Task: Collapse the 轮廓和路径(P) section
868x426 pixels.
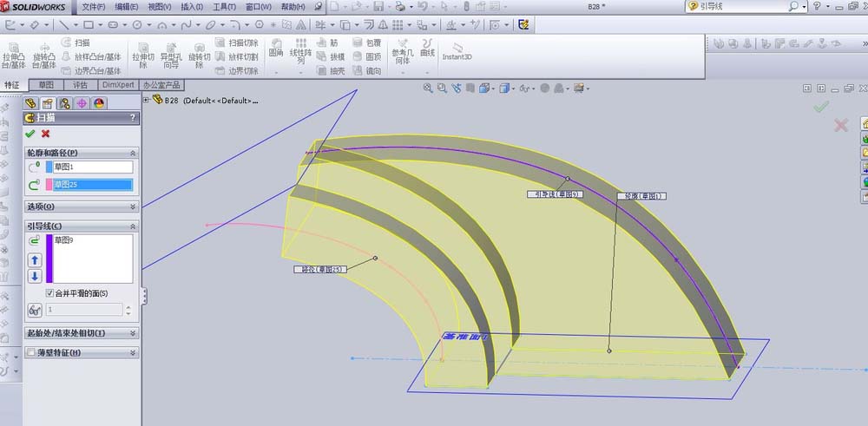Action: click(x=133, y=153)
